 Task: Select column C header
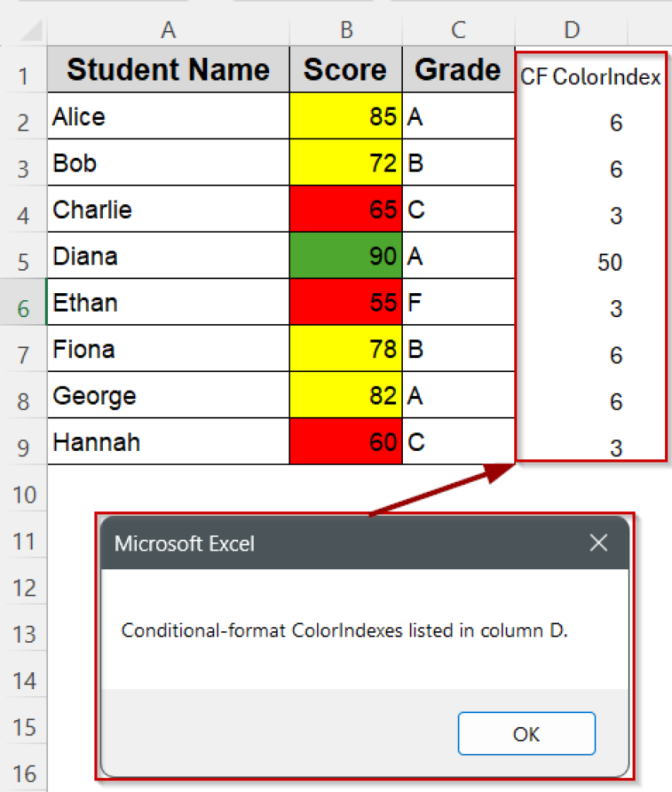(x=458, y=29)
